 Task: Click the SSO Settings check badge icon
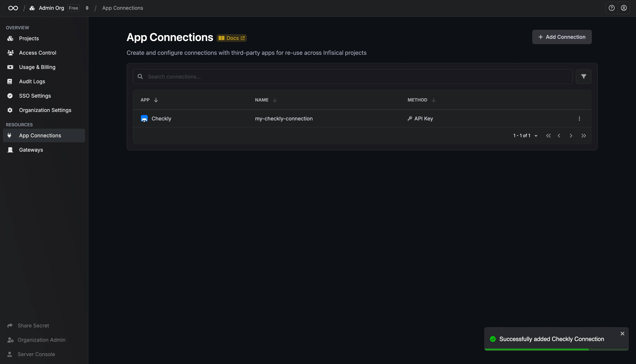coord(10,96)
